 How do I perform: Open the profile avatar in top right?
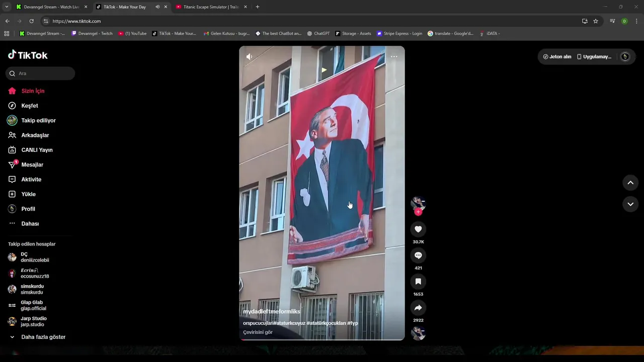click(625, 57)
